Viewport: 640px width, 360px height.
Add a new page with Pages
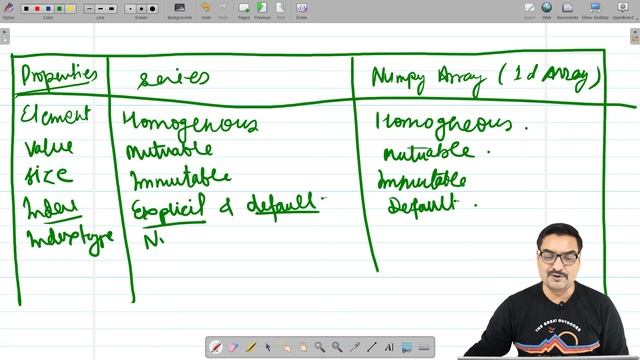click(244, 10)
